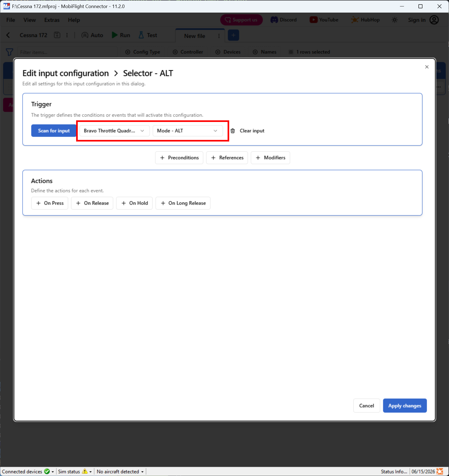Click the filter funnel icon
449x476 pixels.
click(x=9, y=52)
